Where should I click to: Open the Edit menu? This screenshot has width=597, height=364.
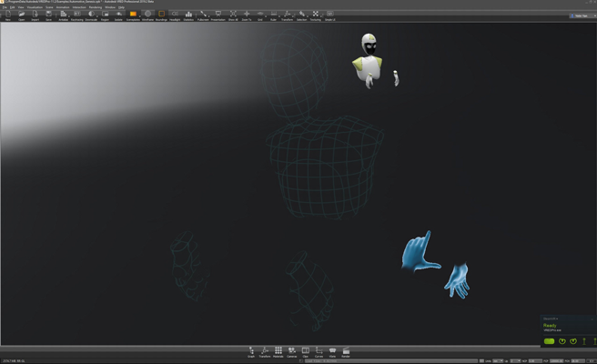12,7
